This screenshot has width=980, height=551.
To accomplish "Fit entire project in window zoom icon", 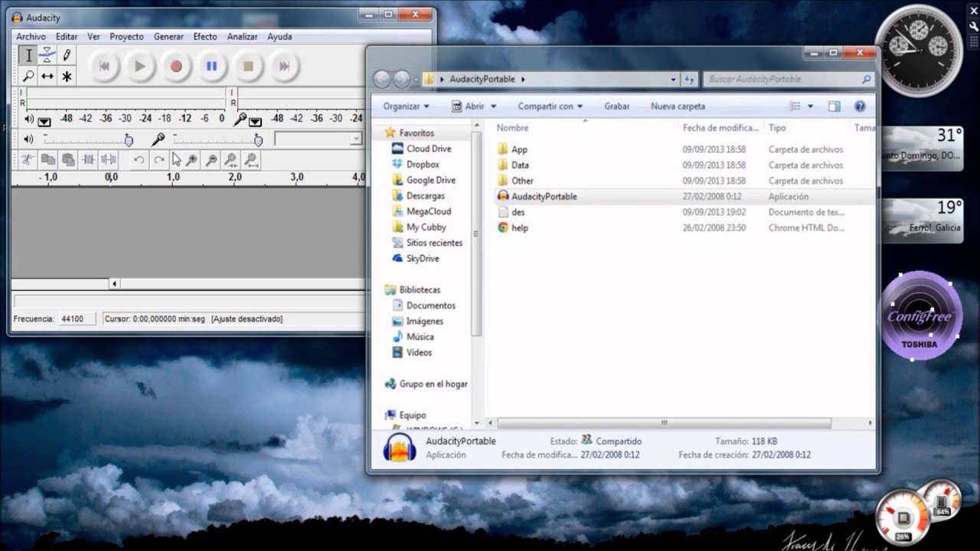I will tap(251, 160).
